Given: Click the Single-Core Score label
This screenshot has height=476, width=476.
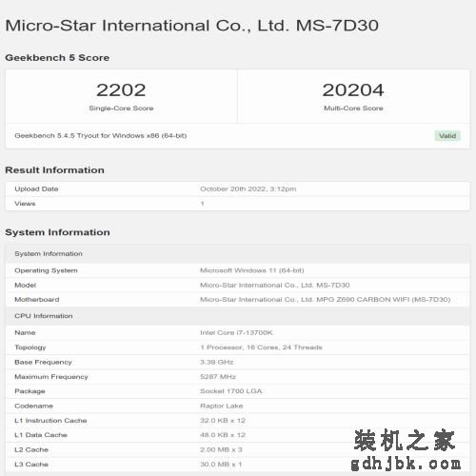Looking at the screenshot, I should pyautogui.click(x=121, y=109).
